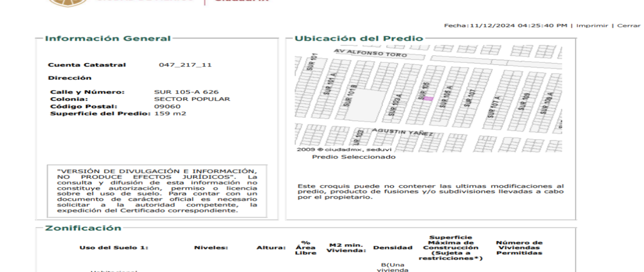Click the pink selected parcel on map
The height and width of the screenshot is (272, 644).
[x=428, y=99]
